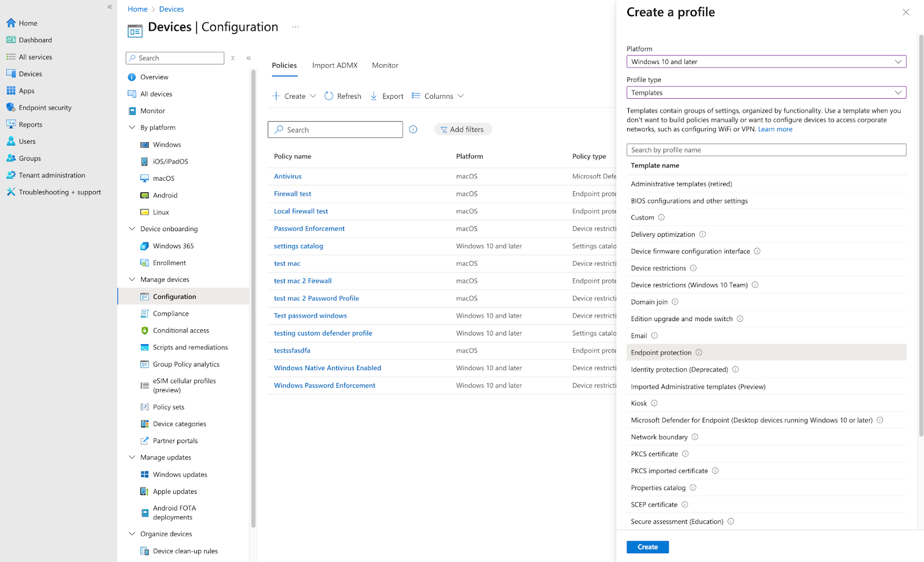Open the Columns dropdown

click(x=438, y=96)
